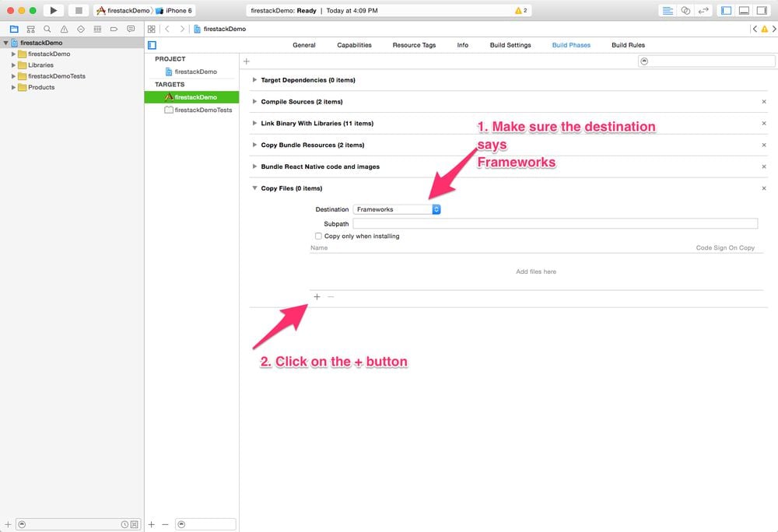Jump to next issue arrow
The width and height of the screenshot is (778, 532).
(774, 30)
